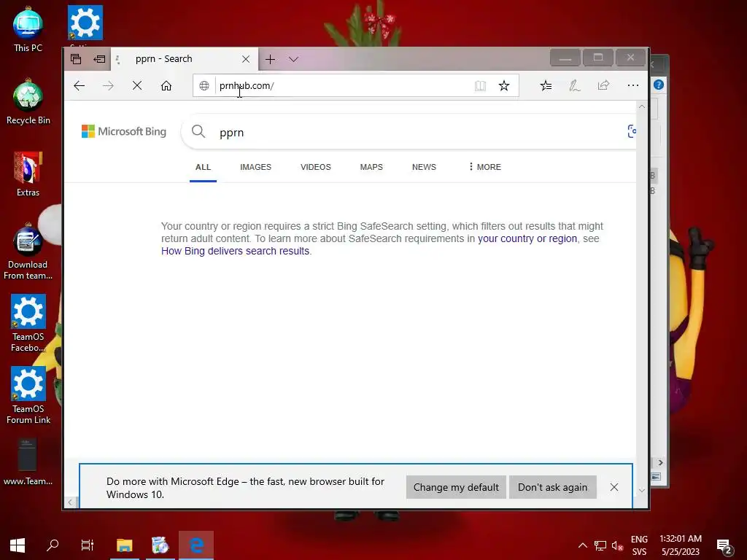The height and width of the screenshot is (560, 747).
Task: Open the 'your country or region' link
Action: tap(527, 238)
